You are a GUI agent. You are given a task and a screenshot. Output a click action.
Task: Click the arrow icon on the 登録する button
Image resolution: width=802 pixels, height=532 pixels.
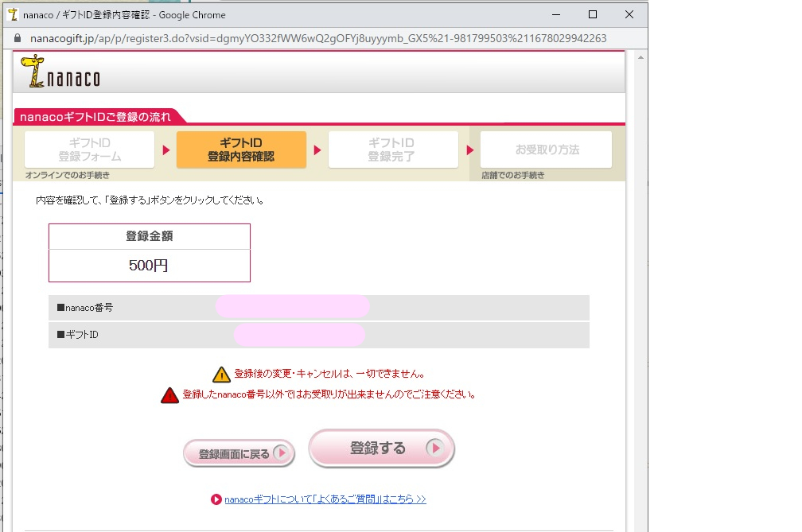pyautogui.click(x=434, y=449)
